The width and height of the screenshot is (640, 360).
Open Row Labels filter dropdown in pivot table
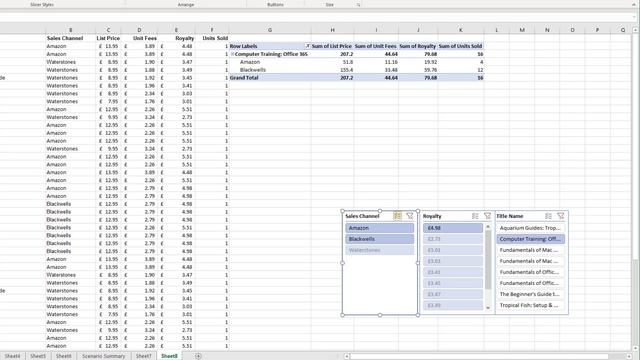(x=307, y=46)
